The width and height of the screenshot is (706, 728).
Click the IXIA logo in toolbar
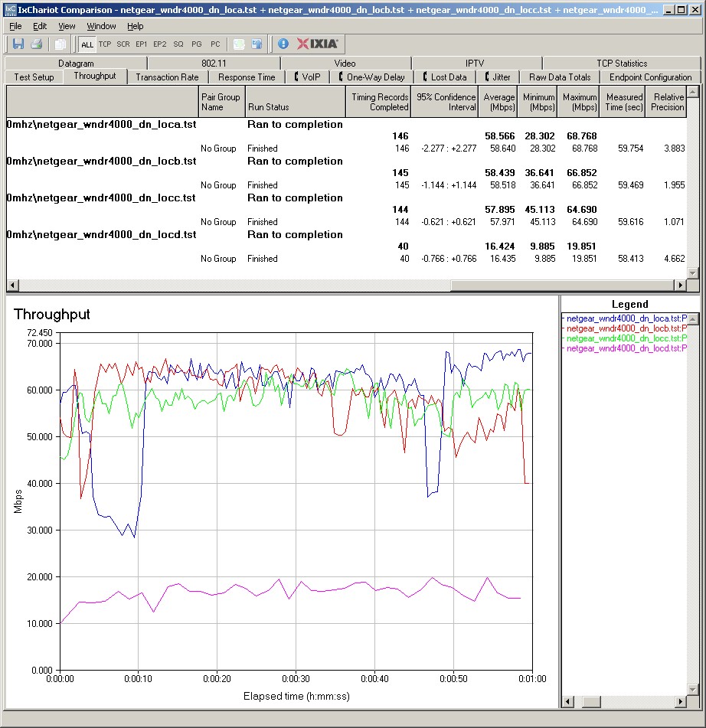click(318, 44)
